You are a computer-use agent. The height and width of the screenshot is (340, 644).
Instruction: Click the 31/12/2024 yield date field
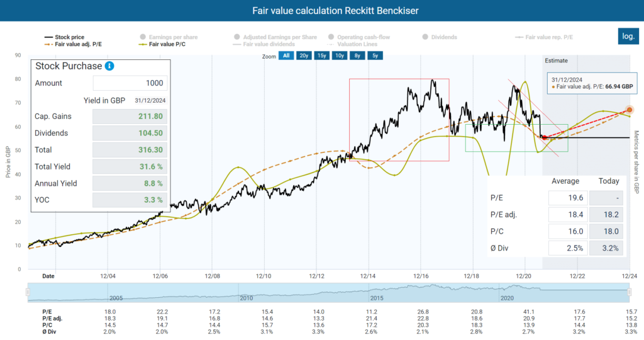[150, 100]
